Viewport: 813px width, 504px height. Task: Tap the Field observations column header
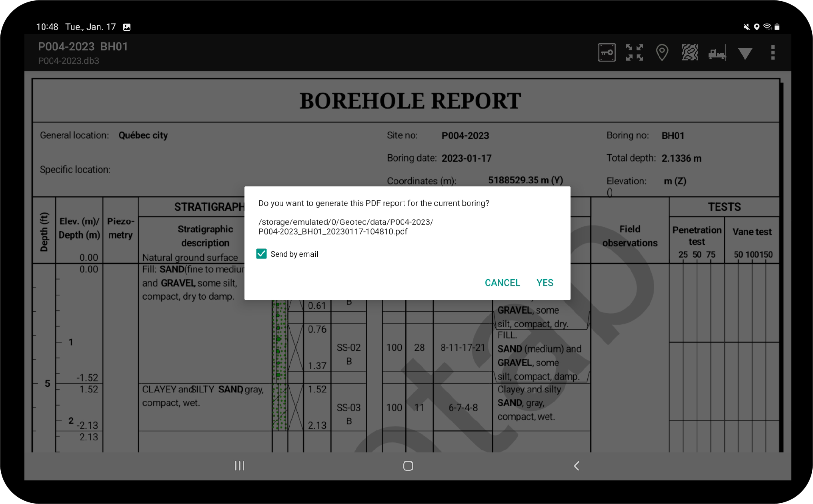[630, 236]
